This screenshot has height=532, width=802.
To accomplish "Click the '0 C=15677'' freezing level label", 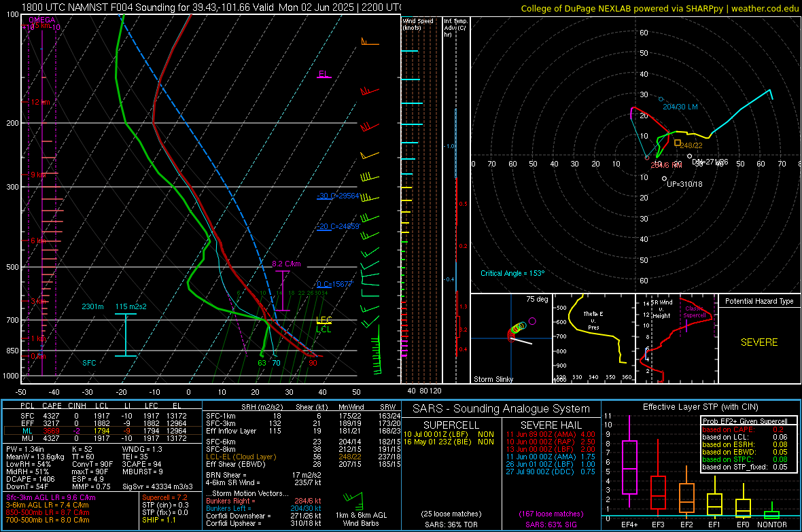I will [334, 284].
